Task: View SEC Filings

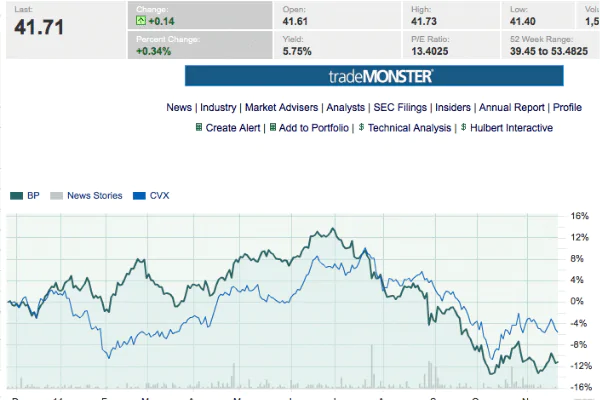Action: (x=400, y=108)
